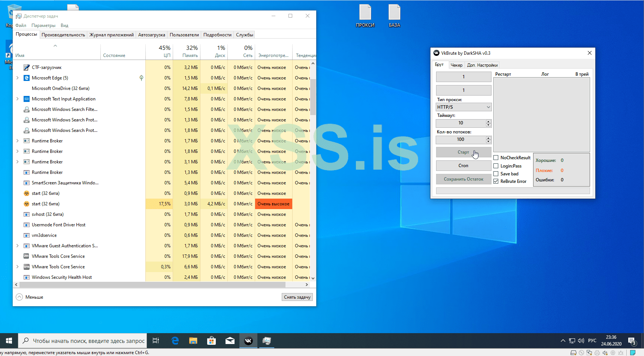Screen dimensions: 644x356
Task: Uncheck the ReBrute Error checkbox
Action: tap(496, 181)
